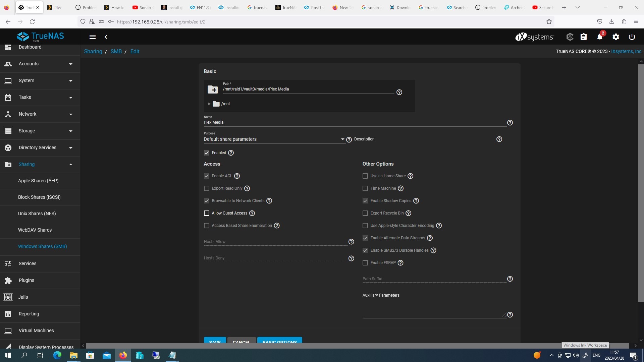The image size is (644, 362).
Task: Show help for Enable Shadow Copies
Action: [416, 201]
